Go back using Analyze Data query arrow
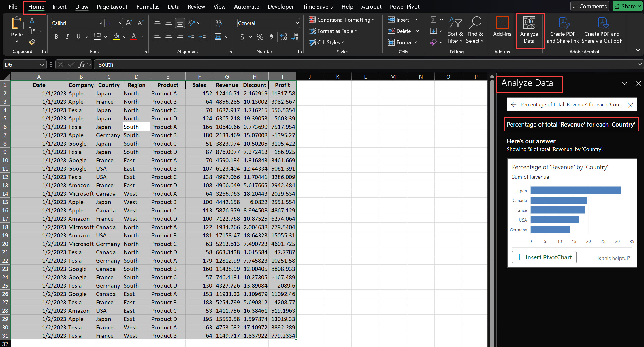The height and width of the screenshot is (347, 644). point(514,104)
